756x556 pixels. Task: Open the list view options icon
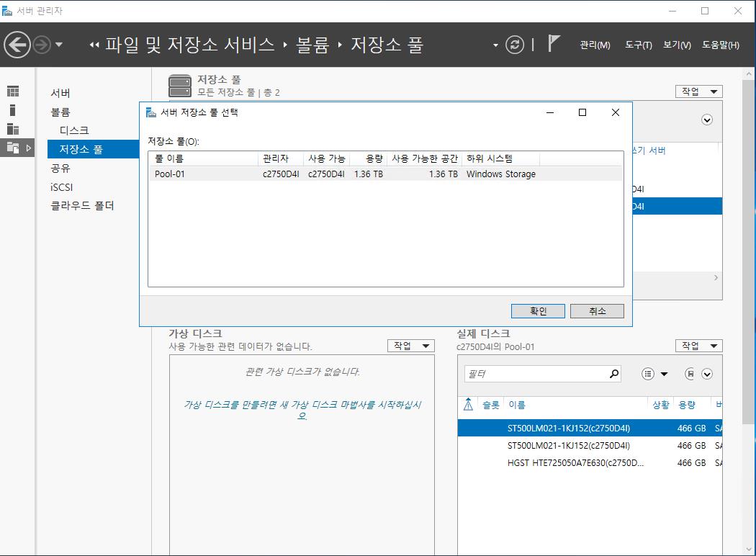[648, 374]
